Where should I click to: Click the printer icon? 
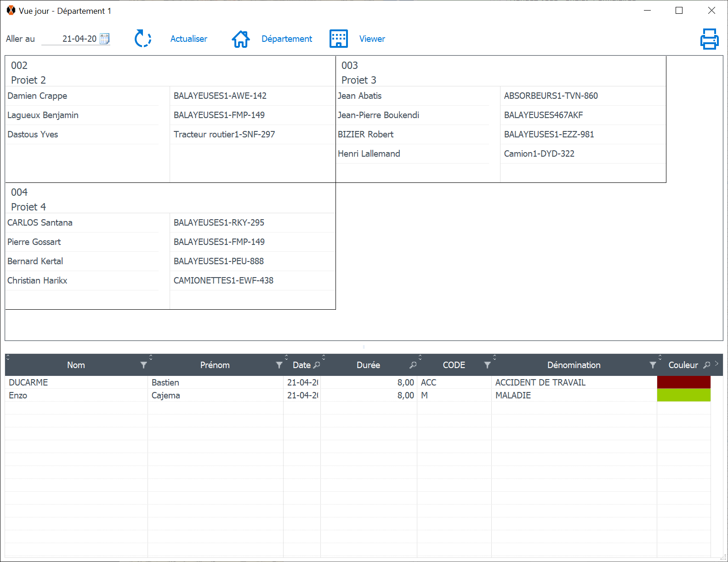(x=709, y=39)
